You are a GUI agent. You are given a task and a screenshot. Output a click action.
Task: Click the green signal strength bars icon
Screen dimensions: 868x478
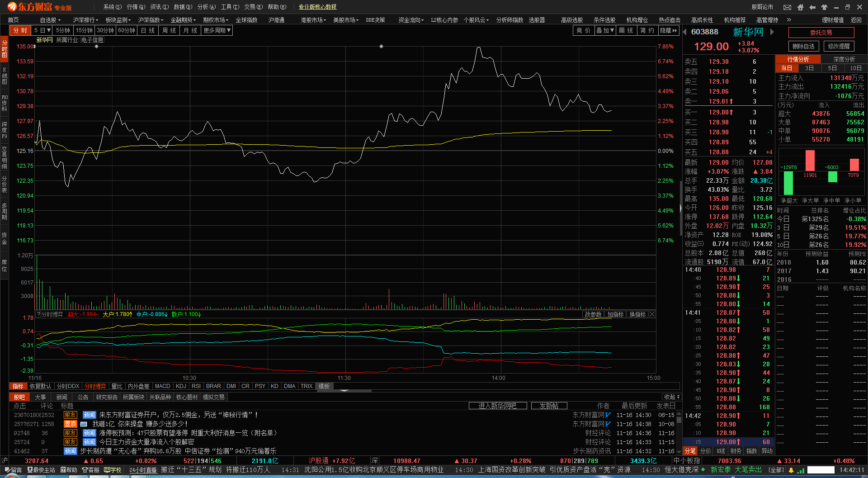[801, 470]
